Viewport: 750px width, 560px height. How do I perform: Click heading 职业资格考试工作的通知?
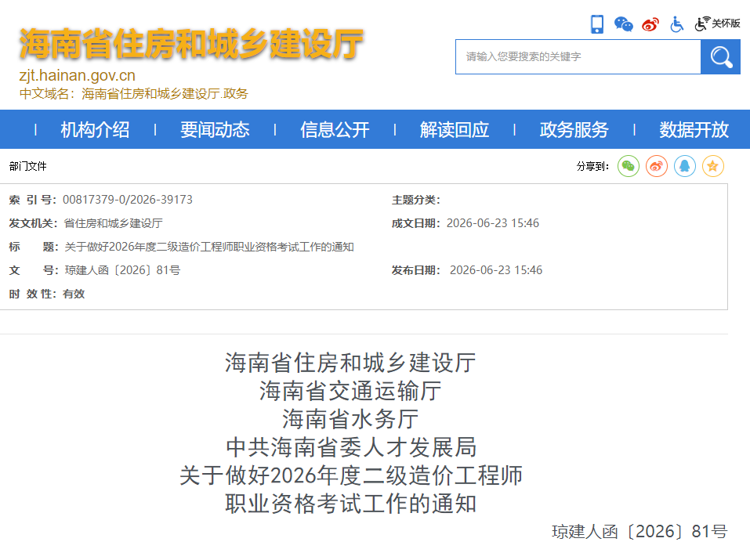350,504
